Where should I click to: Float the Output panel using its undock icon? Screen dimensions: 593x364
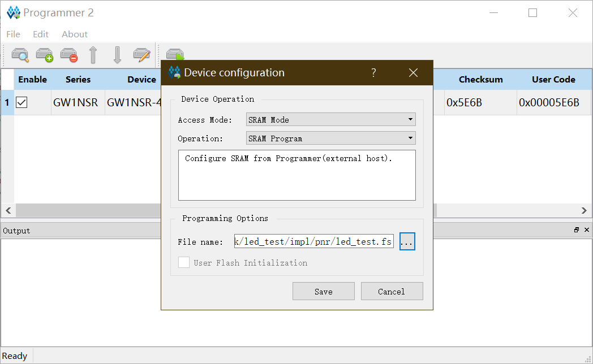click(577, 230)
